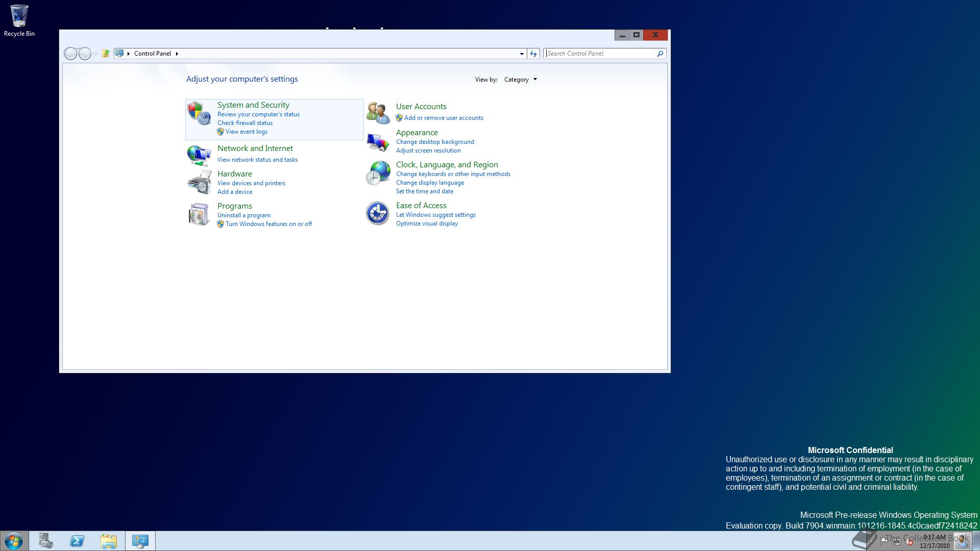Click View devices and printers
The image size is (980, 551).
tap(251, 183)
